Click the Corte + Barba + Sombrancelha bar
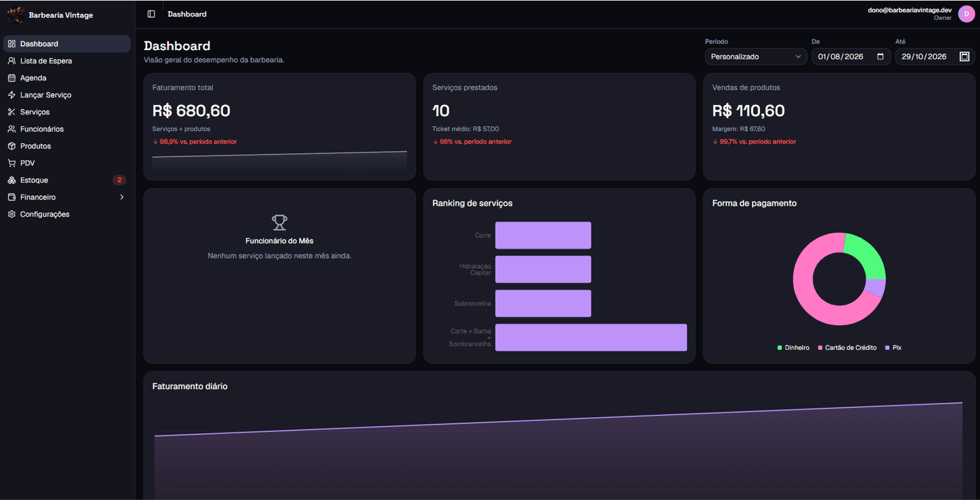Viewport: 980px width, 500px height. tap(591, 337)
